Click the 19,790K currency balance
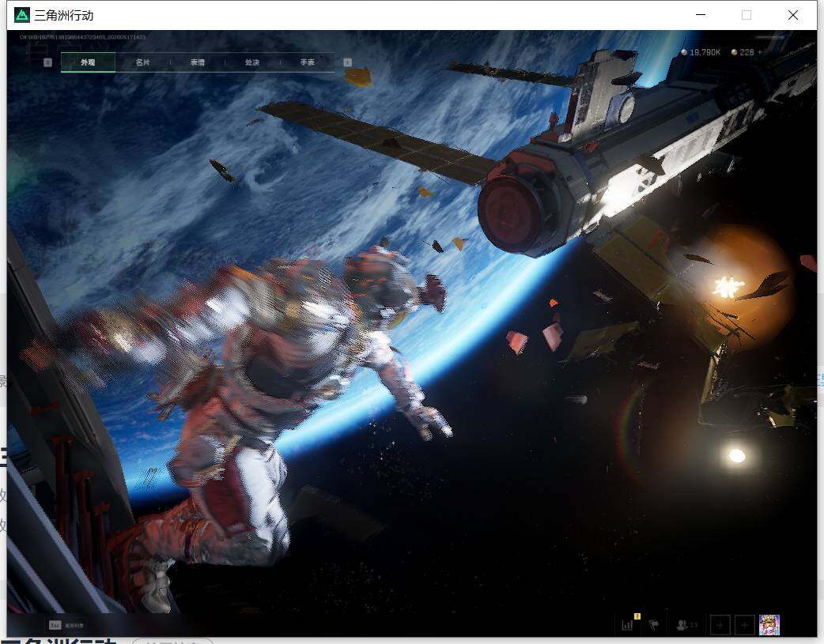Viewport: 824px width, 644px height. tap(701, 52)
